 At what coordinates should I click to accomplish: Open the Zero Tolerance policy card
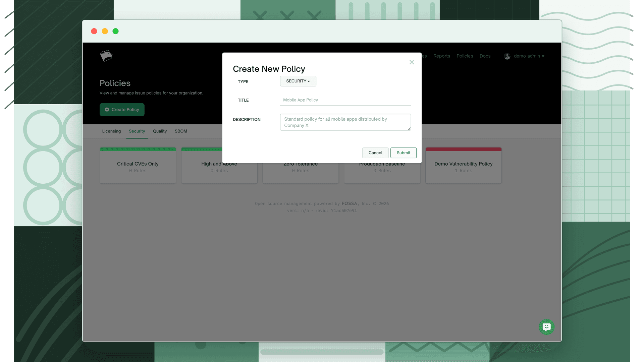click(x=300, y=174)
